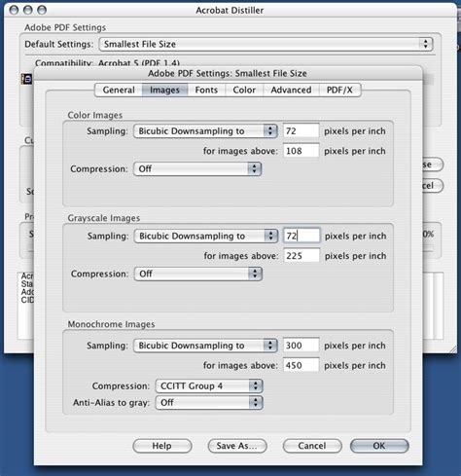Click Monochrome 'for images above' field 450
The image size is (461, 476).
[301, 365]
